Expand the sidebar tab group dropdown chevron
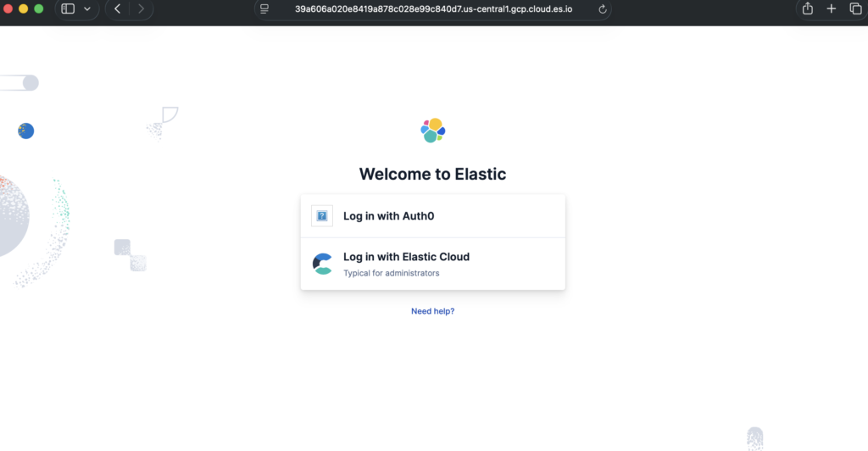The height and width of the screenshot is (451, 868). (86, 8)
